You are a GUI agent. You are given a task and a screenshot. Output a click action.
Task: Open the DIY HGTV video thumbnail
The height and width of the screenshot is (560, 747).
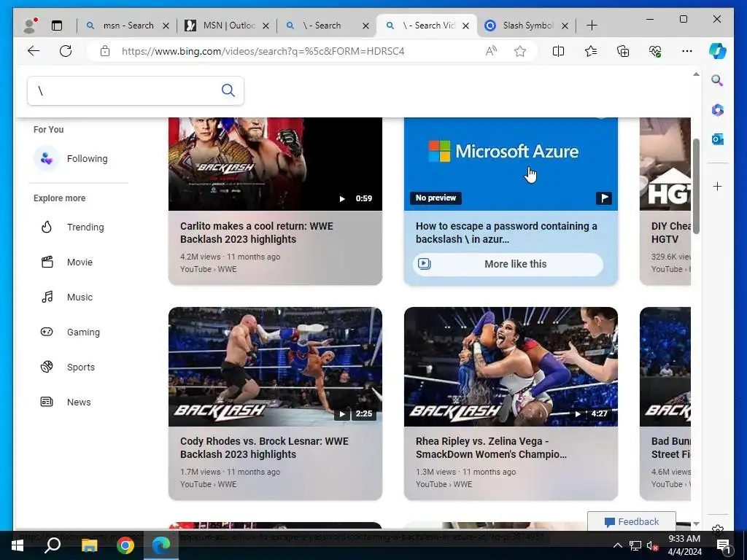665,164
